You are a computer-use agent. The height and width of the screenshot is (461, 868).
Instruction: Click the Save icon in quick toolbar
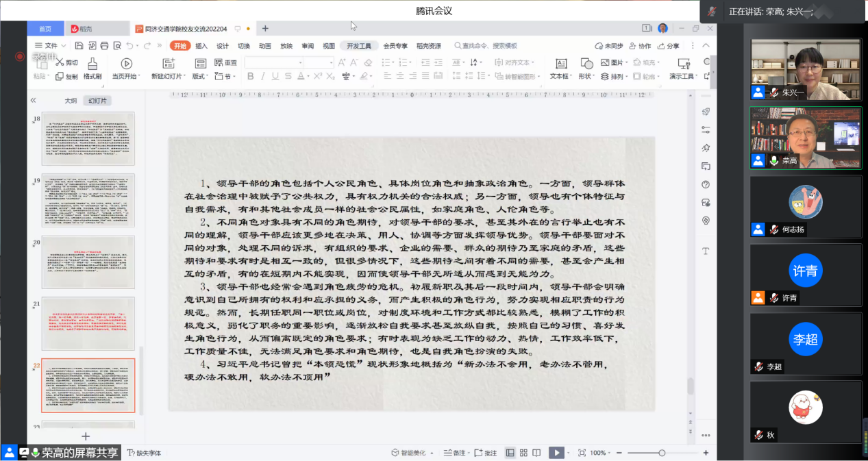(79, 46)
